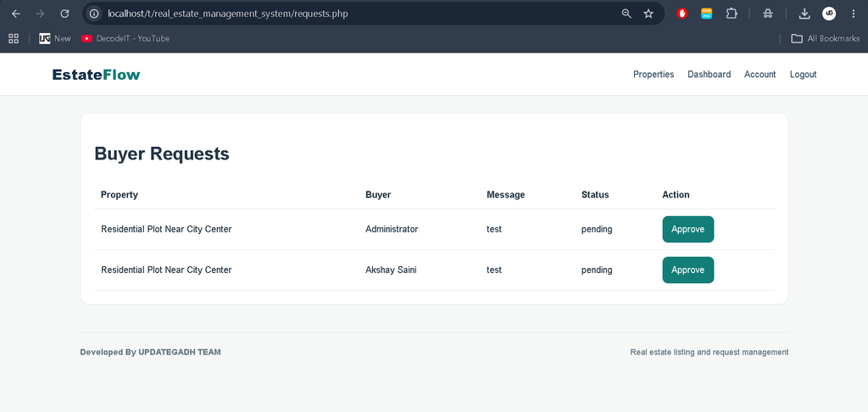Viewport: 868px width, 412px height.
Task: Go back with the browser back arrow
Action: point(16,14)
